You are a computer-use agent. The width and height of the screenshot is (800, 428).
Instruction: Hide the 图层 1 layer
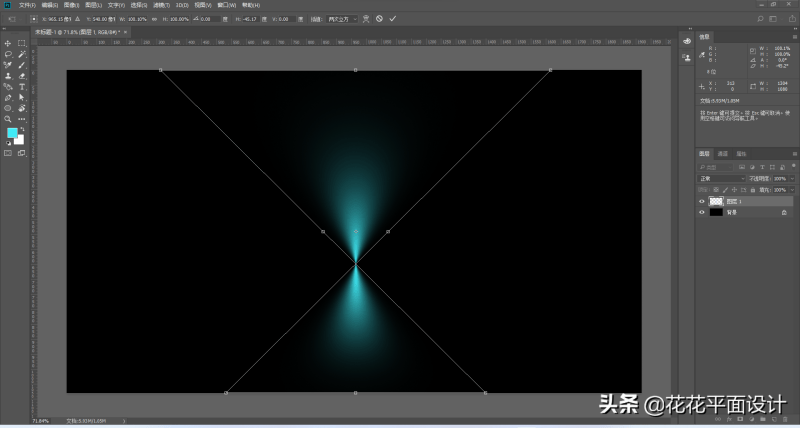[x=702, y=201]
